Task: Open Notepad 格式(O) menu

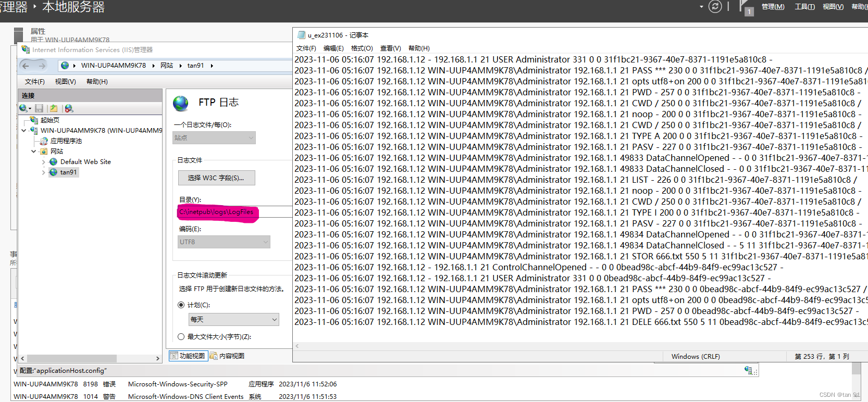Action: 362,48
